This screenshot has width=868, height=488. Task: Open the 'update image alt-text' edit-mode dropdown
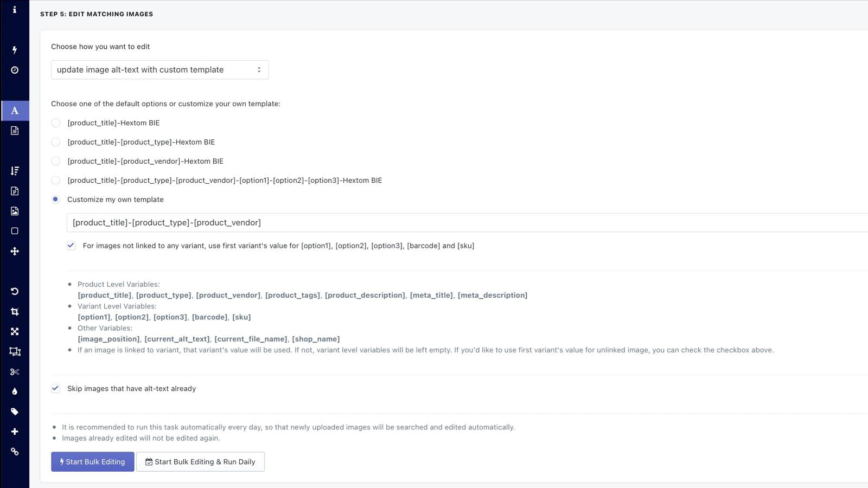pyautogui.click(x=159, y=69)
